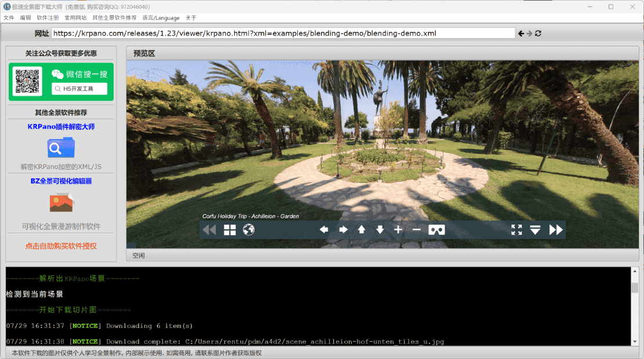This screenshot has height=359, width=644.
Task: Reload the page with the refresh icon
Action: [539, 34]
